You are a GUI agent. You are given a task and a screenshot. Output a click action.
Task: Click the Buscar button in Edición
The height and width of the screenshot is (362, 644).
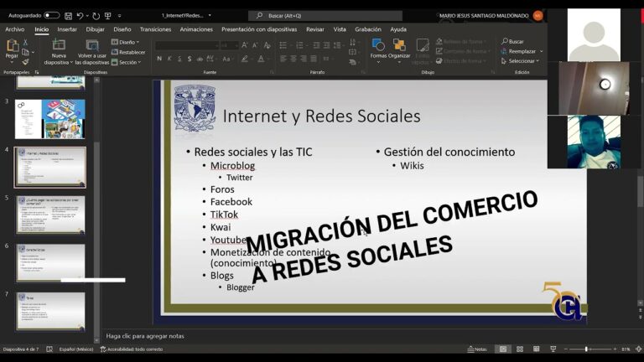pos(512,41)
